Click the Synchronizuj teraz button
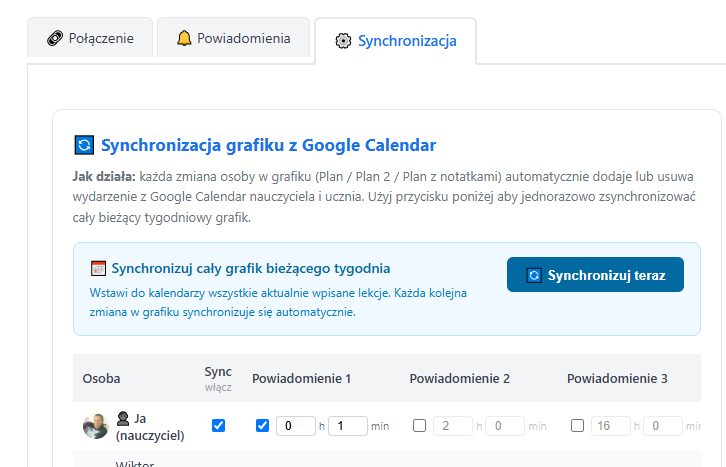The width and height of the screenshot is (726, 467). (595, 274)
